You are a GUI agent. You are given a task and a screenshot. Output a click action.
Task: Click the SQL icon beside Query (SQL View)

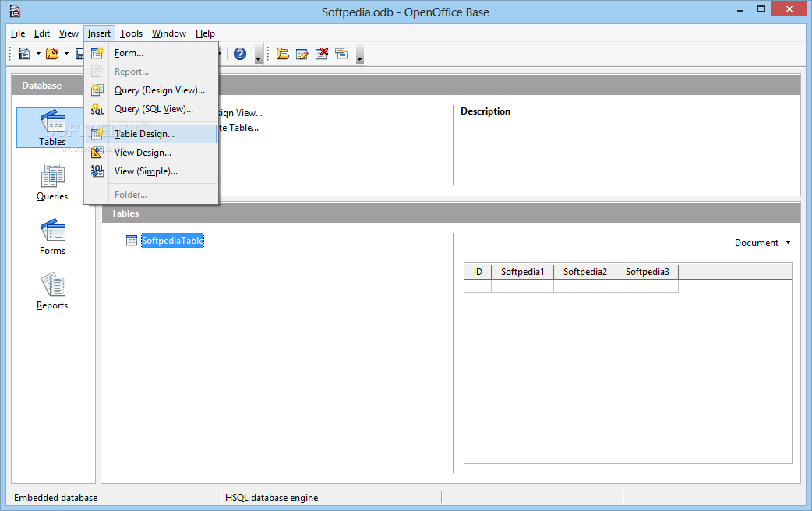click(x=97, y=109)
